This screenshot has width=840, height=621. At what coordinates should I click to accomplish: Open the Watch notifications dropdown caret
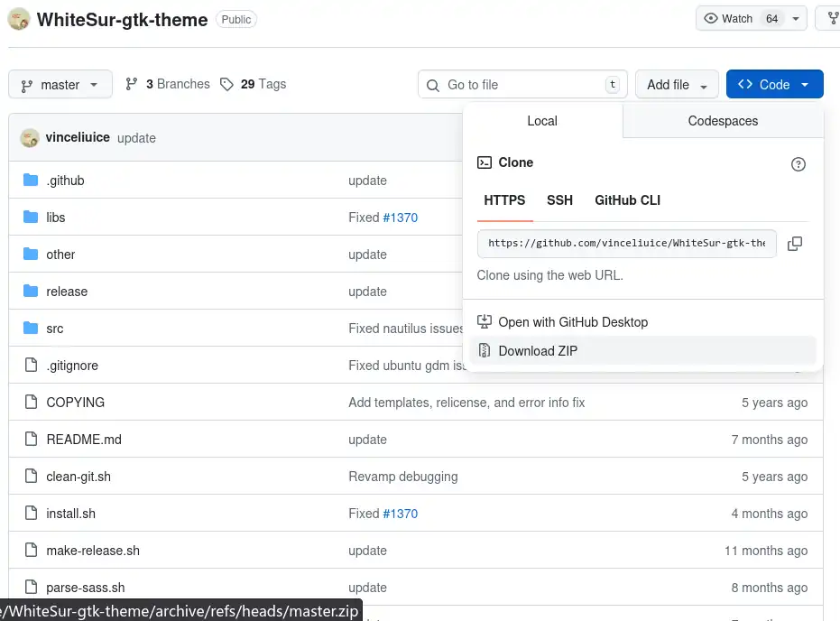click(x=795, y=17)
